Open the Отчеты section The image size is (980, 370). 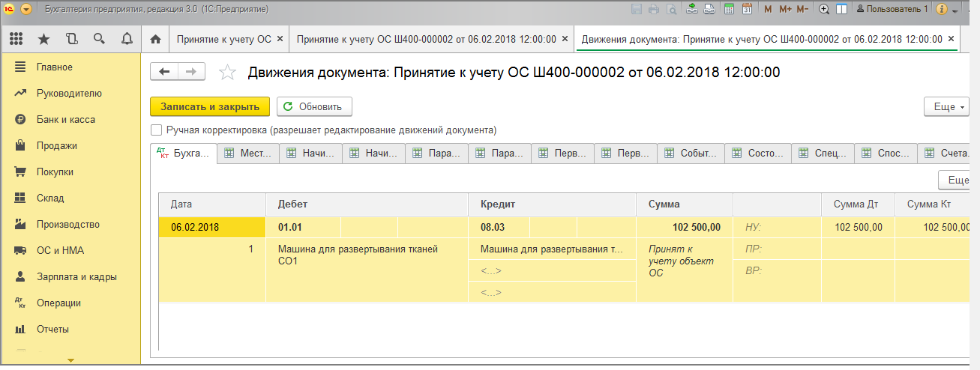[52, 330]
